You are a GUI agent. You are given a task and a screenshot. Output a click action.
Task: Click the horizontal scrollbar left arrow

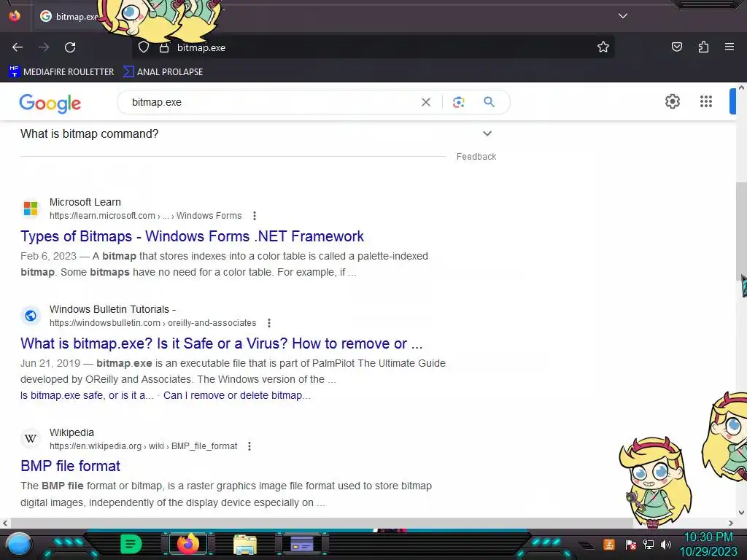click(x=5, y=523)
